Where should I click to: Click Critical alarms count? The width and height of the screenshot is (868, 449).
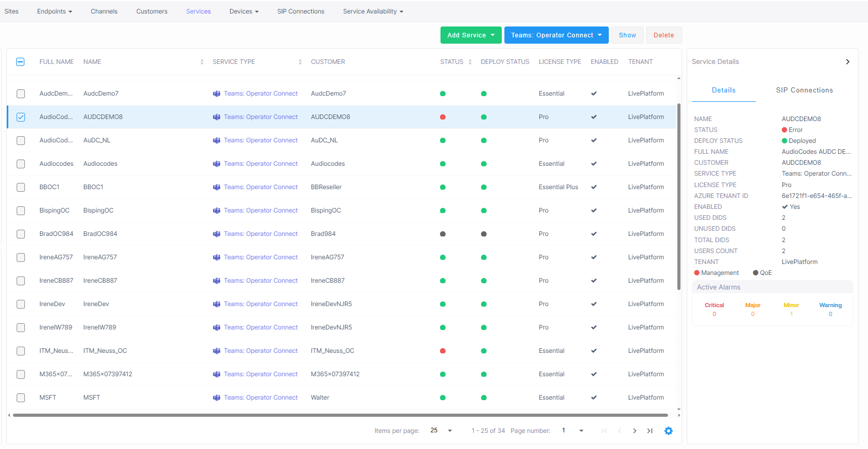click(714, 314)
